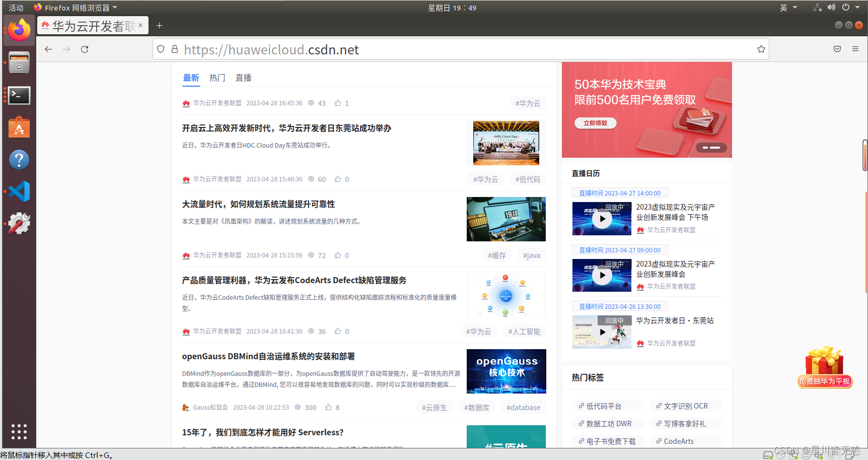Click the volume icon in the system tray
868x460 pixels.
(x=831, y=7)
